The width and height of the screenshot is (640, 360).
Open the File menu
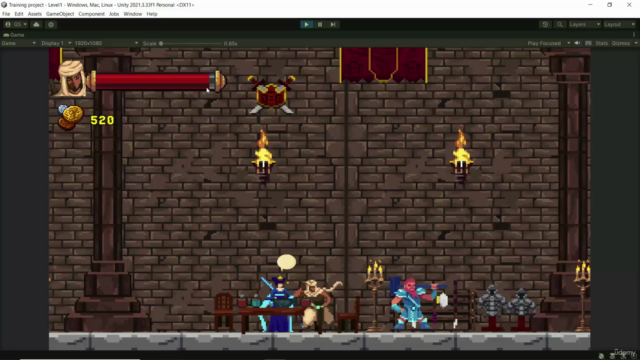pyautogui.click(x=6, y=14)
